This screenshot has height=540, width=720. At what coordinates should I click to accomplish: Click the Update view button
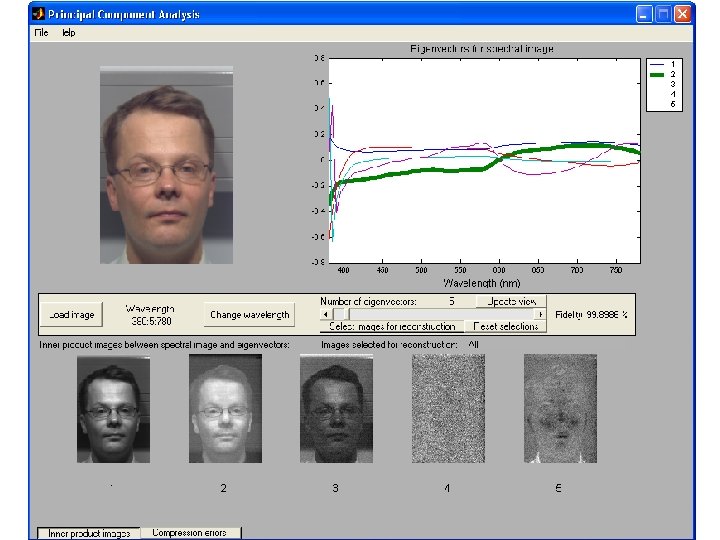[x=511, y=301]
